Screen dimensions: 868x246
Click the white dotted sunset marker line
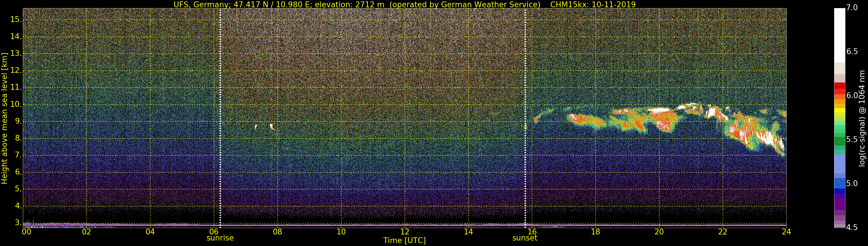525,118
